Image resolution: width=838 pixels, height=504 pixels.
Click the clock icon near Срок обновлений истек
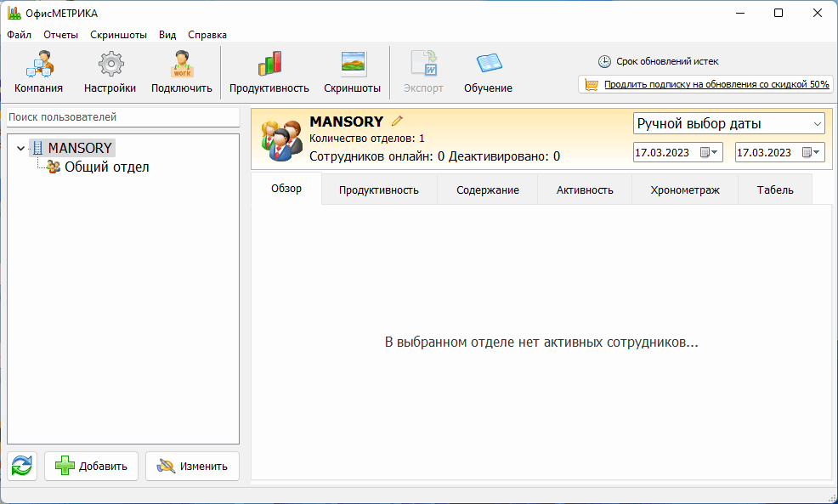coord(604,61)
